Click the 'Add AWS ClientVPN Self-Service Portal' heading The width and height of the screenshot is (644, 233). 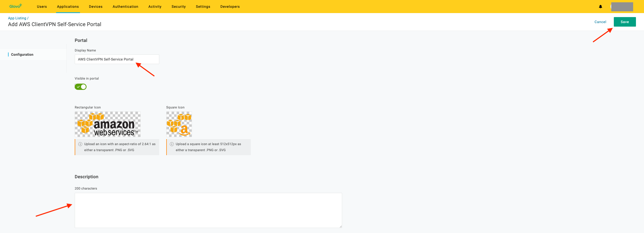click(x=55, y=24)
